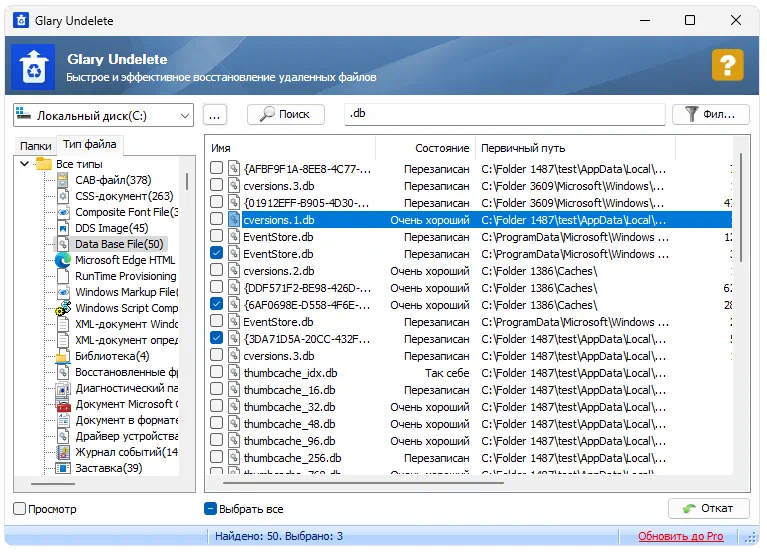Screen dimensions: 767x552
Task: Check the box for thumbcache_96.db
Action: click(x=216, y=440)
